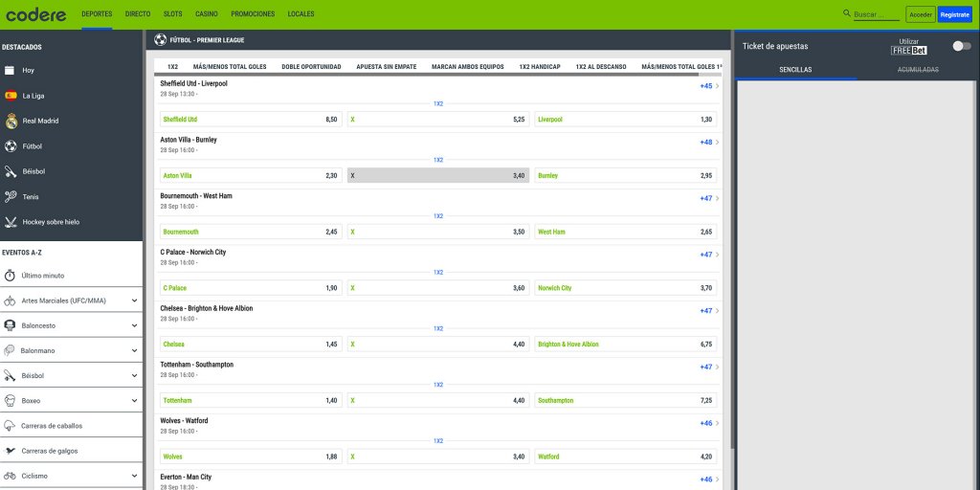Select the 1X2 al Descanso market tab

pyautogui.click(x=601, y=67)
